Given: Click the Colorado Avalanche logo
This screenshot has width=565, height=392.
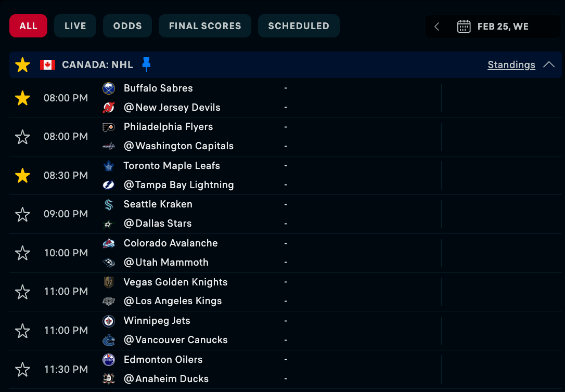Looking at the screenshot, I should (x=108, y=243).
